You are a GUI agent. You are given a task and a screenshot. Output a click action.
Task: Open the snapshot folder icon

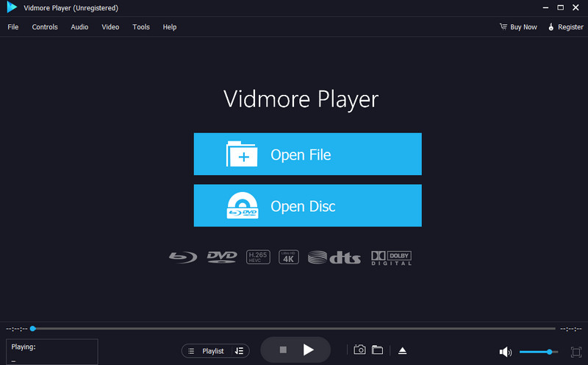click(377, 350)
